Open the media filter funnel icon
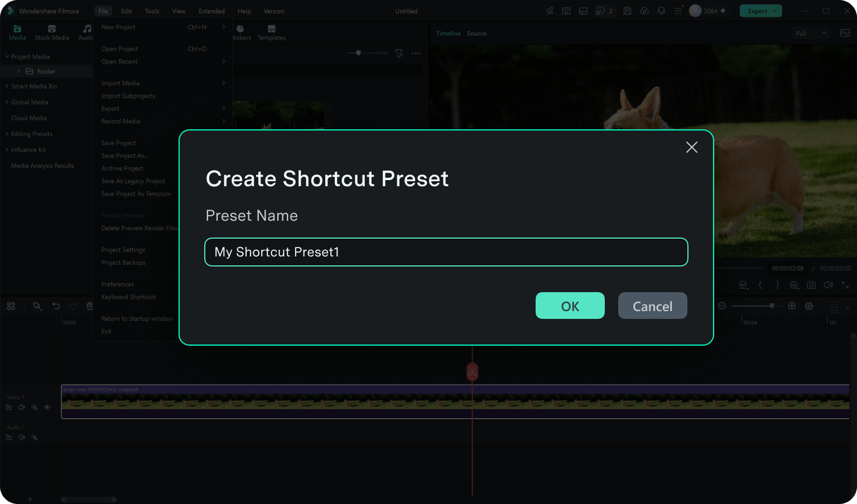This screenshot has width=857, height=504. (399, 54)
